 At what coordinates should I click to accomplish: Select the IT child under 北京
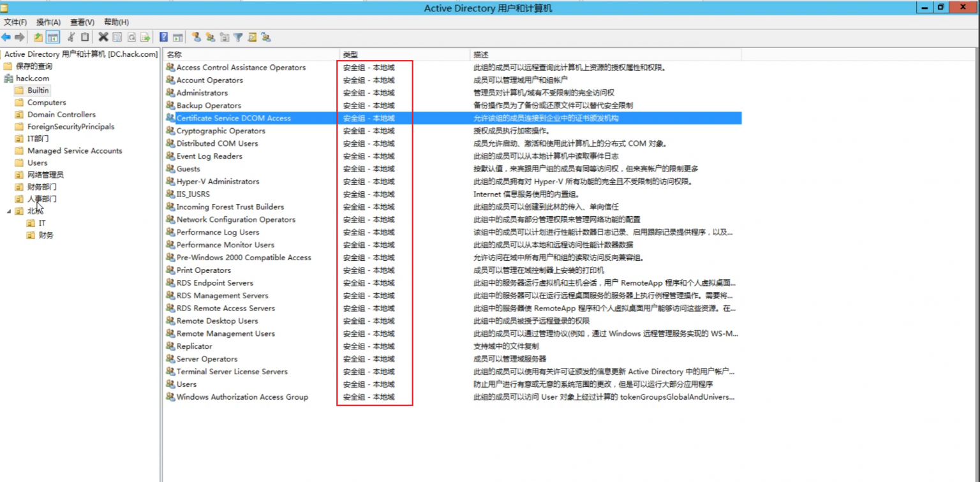(x=42, y=223)
